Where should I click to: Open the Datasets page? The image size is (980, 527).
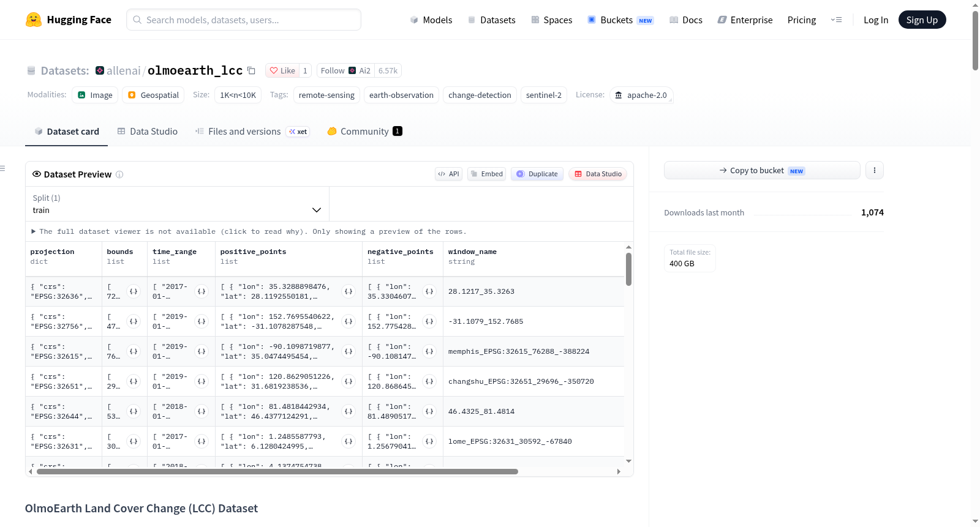click(x=492, y=20)
